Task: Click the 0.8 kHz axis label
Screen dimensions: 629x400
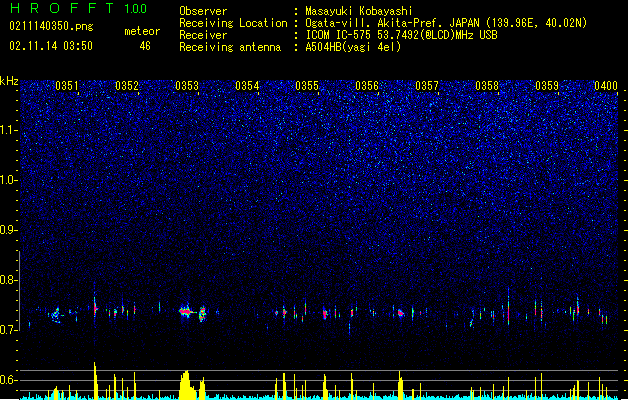Action: [x=9, y=280]
